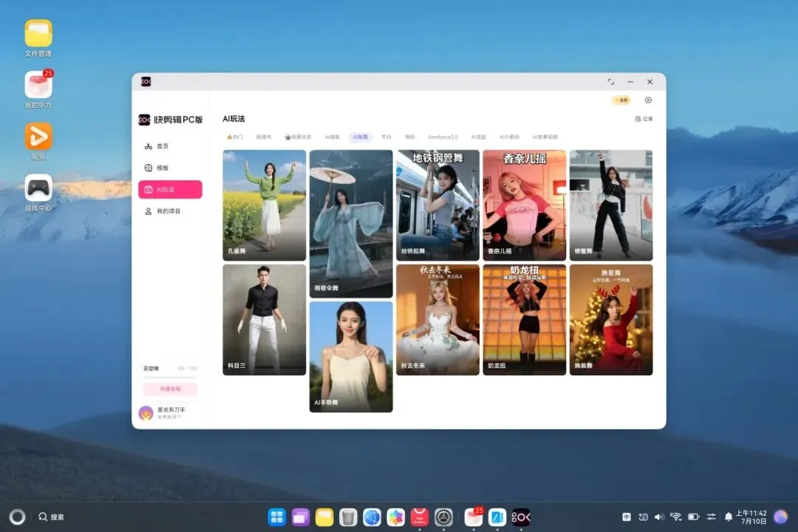Open the 秋去冬来 template thumbnail

(x=437, y=320)
